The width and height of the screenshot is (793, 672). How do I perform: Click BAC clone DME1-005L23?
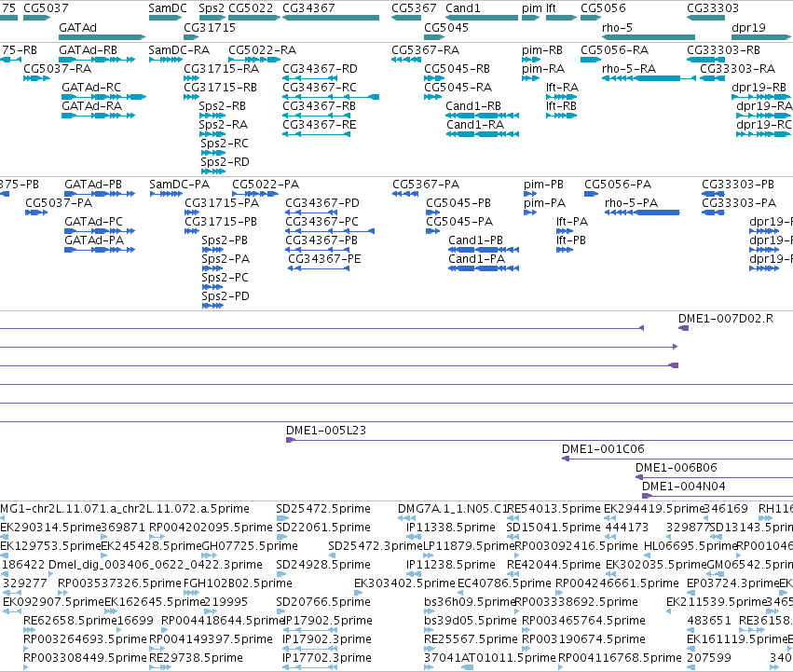point(540,440)
